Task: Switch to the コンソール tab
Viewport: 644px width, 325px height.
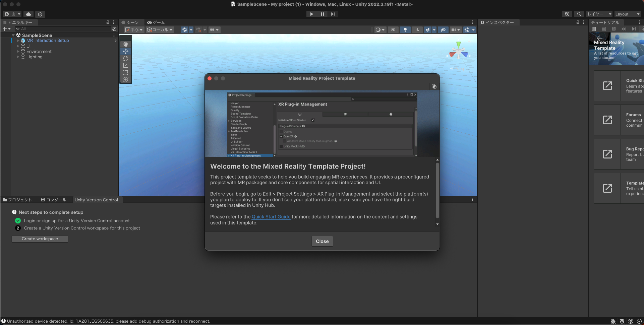Action: pyautogui.click(x=54, y=200)
